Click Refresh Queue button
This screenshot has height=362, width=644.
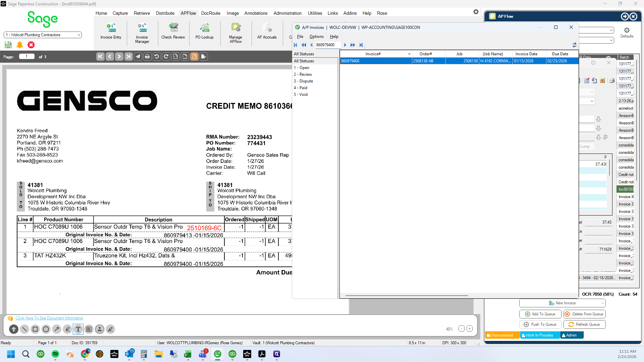point(584,324)
